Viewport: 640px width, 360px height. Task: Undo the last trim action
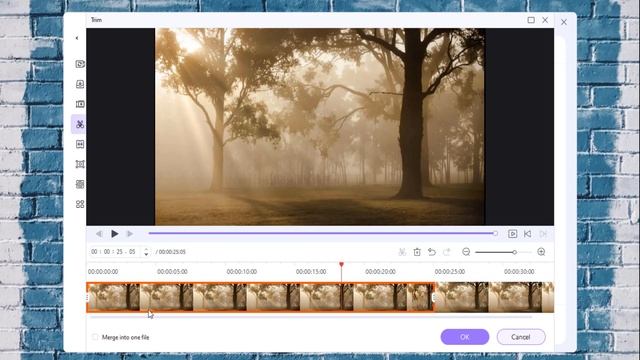point(432,252)
